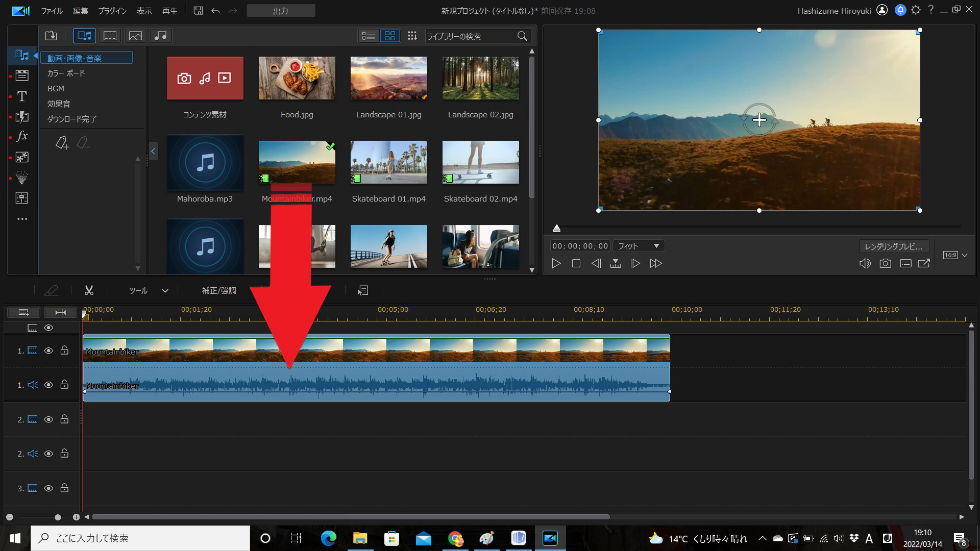Viewport: 980px width, 551px height.
Task: Click the library search magnifier
Action: [522, 36]
